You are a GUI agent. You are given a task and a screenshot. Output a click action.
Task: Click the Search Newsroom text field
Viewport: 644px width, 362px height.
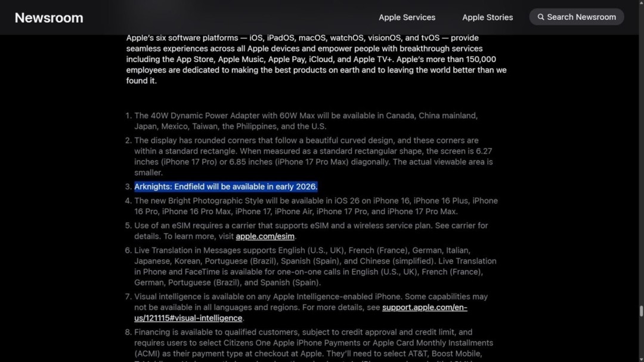click(x=581, y=17)
